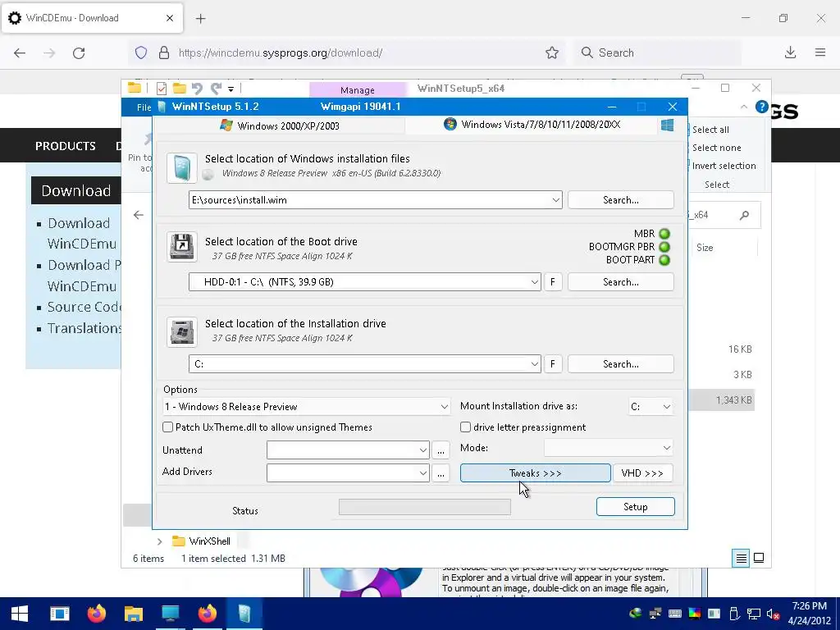Open the Firefox hamburger menu
The height and width of the screenshot is (630, 840).
[x=820, y=52]
